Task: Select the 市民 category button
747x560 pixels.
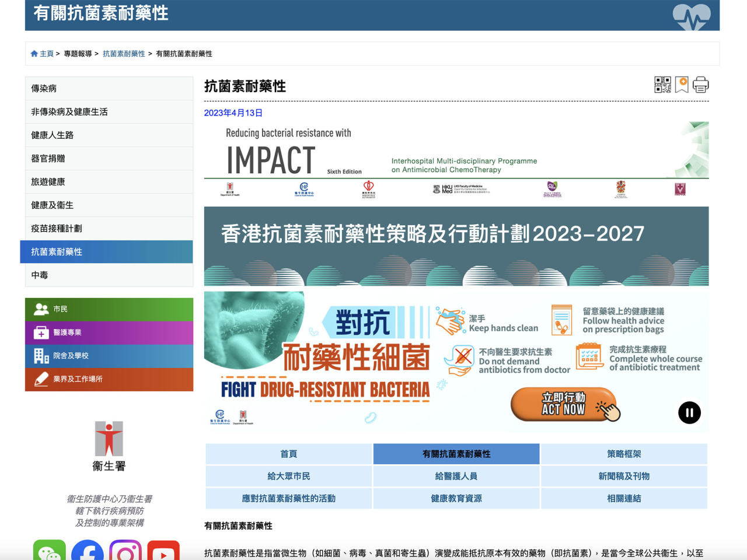Action: tap(109, 309)
